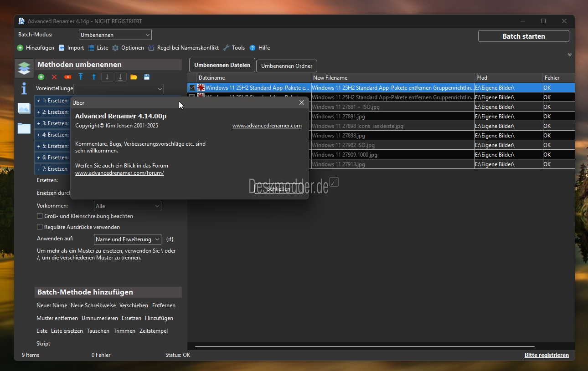Screen dimensions: 588x371
Task: Sort by New Filename column header
Action: [x=392, y=78]
